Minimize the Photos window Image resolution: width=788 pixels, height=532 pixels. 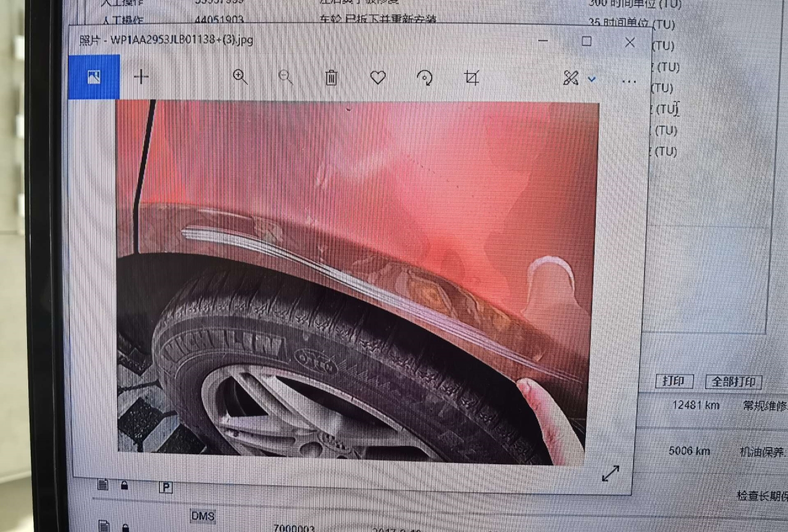click(543, 41)
